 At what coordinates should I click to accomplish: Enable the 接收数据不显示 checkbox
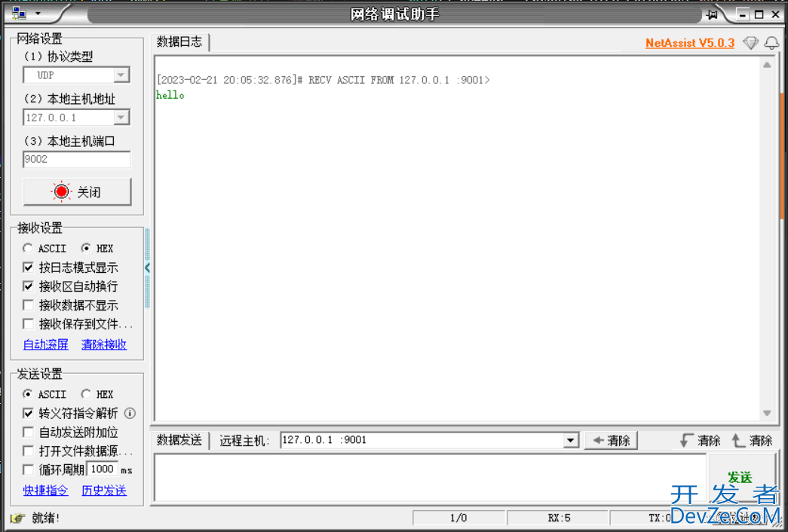coord(29,305)
